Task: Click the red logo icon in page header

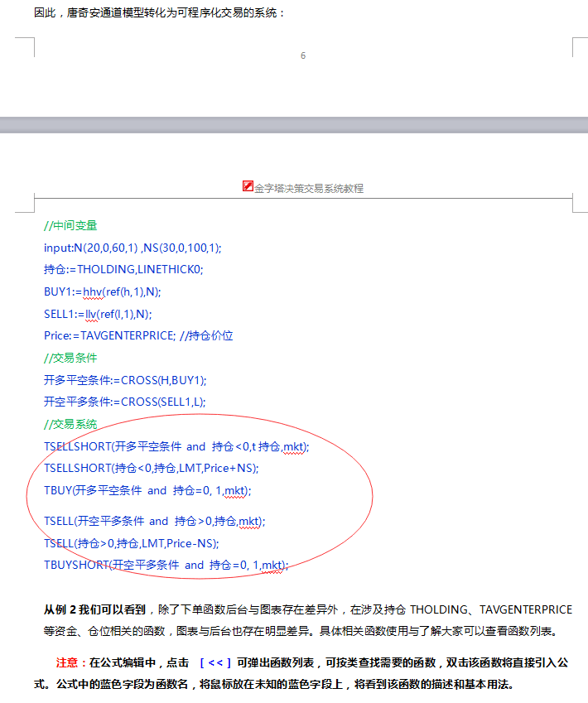Action: [x=248, y=186]
